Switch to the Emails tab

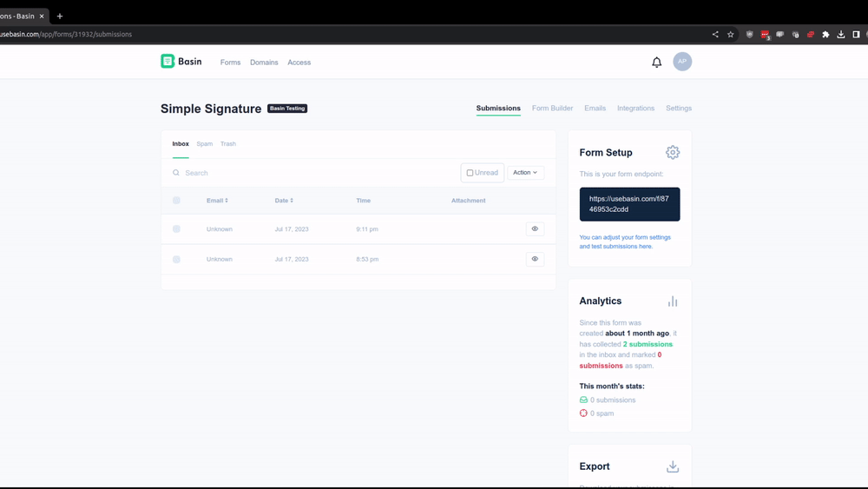click(x=595, y=108)
